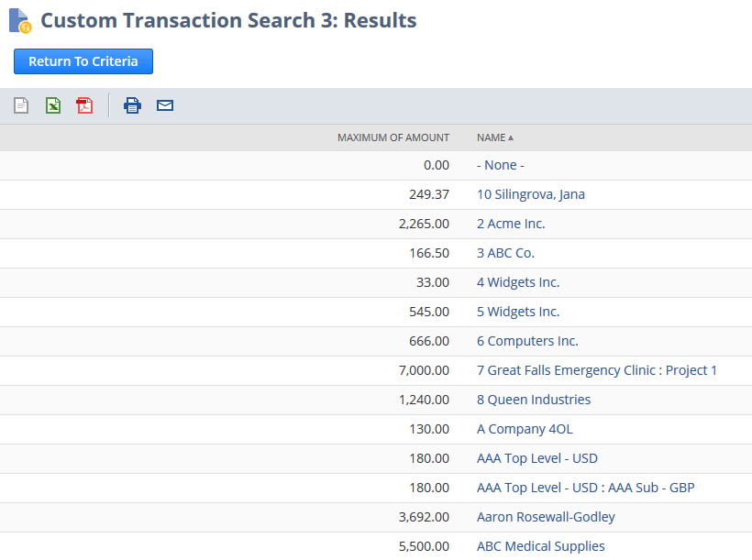Image resolution: width=752 pixels, height=560 pixels.
Task: Click Return To Criteria button
Action: pyautogui.click(x=83, y=61)
